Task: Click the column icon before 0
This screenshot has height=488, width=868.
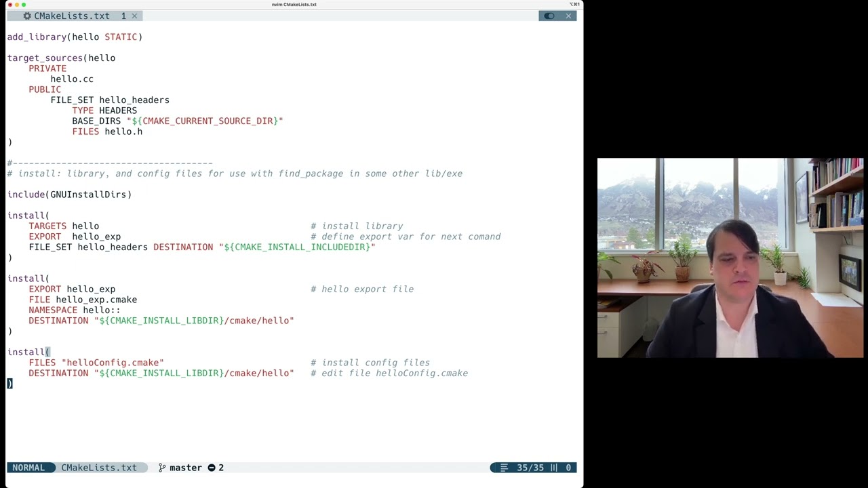Action: coord(553,468)
